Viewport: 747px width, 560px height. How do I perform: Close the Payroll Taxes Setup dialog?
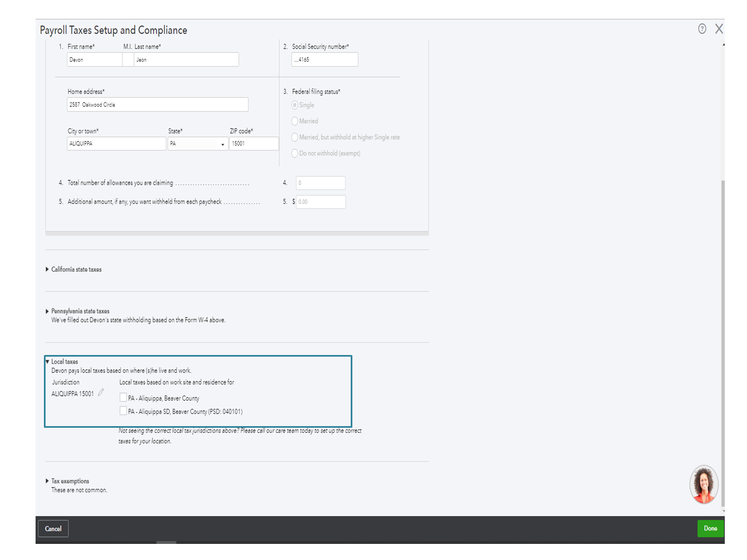[x=719, y=29]
